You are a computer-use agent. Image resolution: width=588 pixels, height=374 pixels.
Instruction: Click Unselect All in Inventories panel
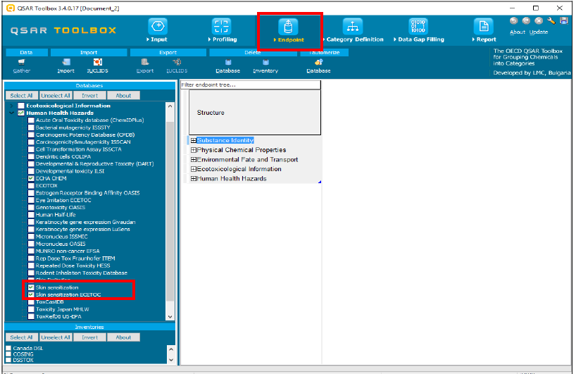56,337
